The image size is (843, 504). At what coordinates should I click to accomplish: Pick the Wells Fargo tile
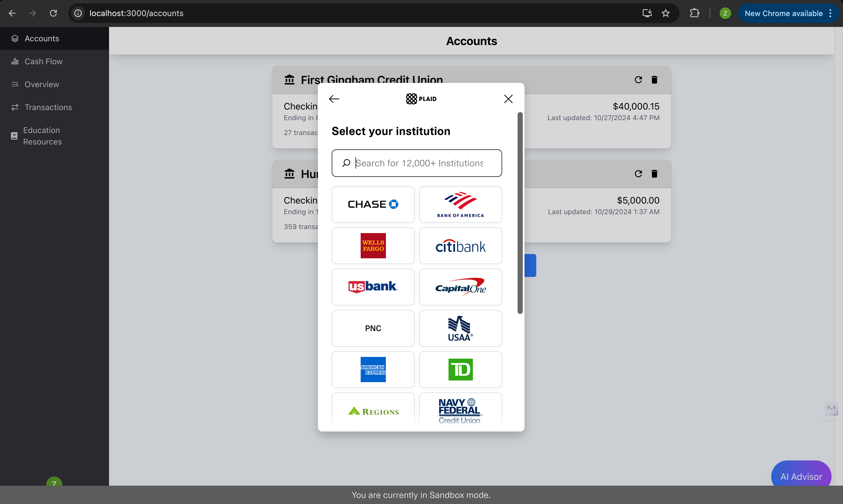click(x=373, y=245)
